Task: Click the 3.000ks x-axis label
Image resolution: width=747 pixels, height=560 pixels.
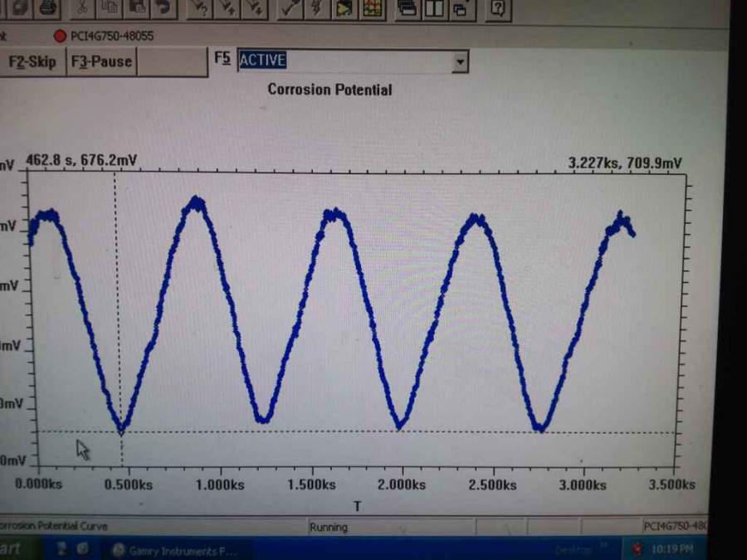Action: pyautogui.click(x=583, y=485)
